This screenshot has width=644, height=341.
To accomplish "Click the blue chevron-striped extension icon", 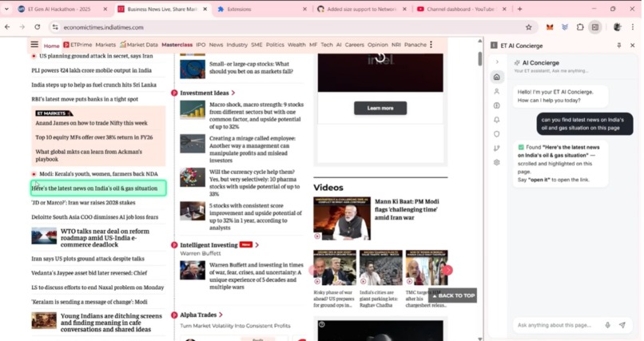I will pyautogui.click(x=565, y=27).
